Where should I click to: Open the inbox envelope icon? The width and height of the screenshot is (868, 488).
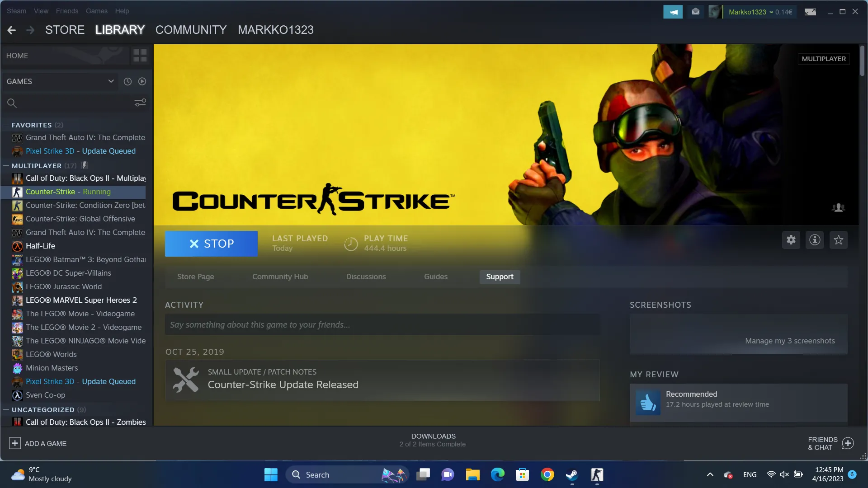click(x=696, y=12)
